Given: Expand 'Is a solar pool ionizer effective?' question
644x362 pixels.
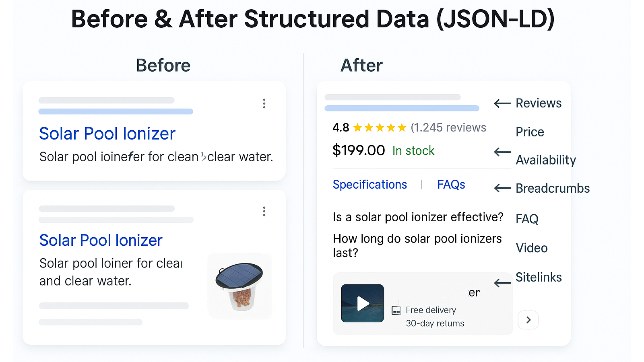Looking at the screenshot, I should (x=418, y=217).
